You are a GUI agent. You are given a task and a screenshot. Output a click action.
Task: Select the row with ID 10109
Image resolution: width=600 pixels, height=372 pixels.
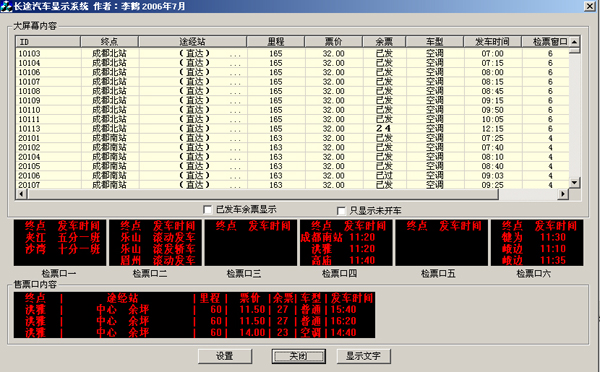pyautogui.click(x=293, y=100)
